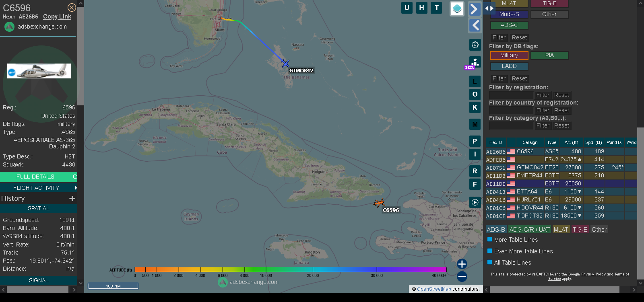Zoom out with the minus button
The width and height of the screenshot is (644, 302).
(x=462, y=276)
